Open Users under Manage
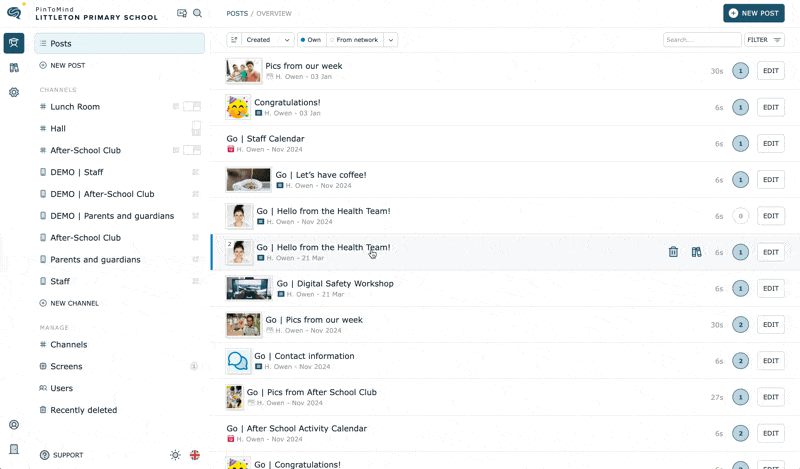The image size is (800, 469). point(61,388)
